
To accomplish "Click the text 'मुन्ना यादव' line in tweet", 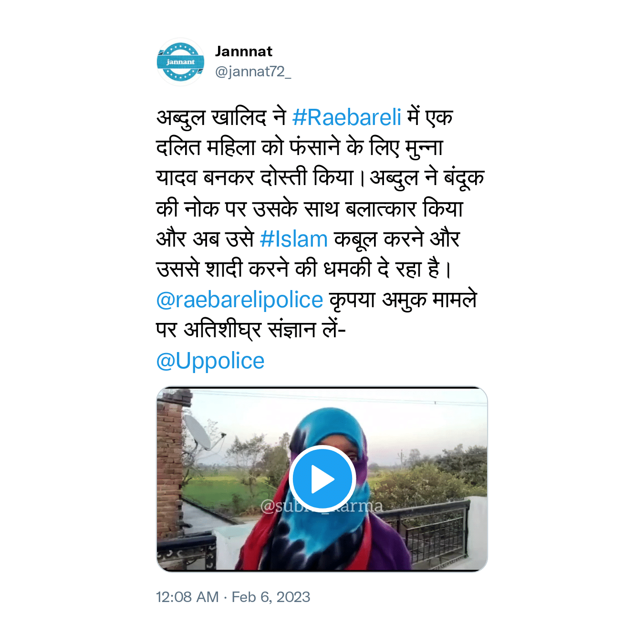I will [300, 162].
